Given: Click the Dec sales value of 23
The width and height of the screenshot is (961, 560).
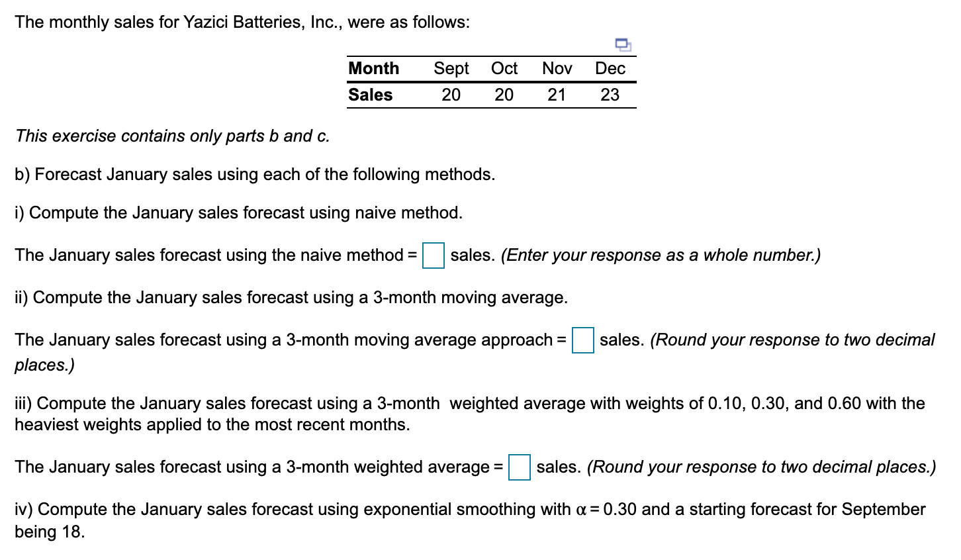Looking at the screenshot, I should (610, 95).
